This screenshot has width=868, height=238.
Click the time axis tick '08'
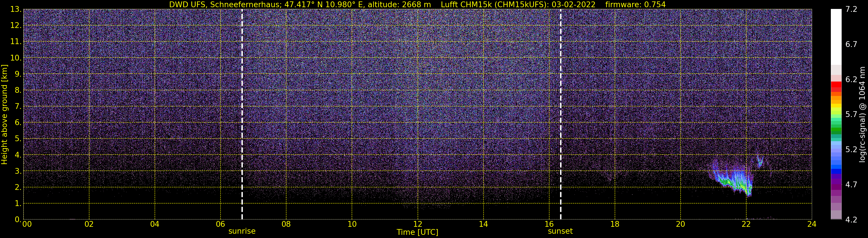286,224
